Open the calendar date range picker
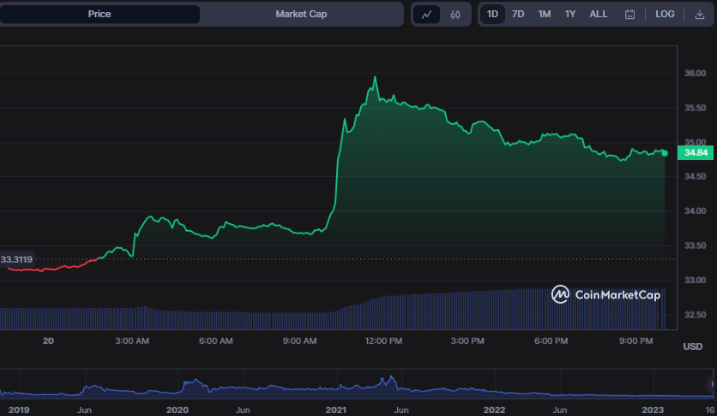 click(630, 15)
